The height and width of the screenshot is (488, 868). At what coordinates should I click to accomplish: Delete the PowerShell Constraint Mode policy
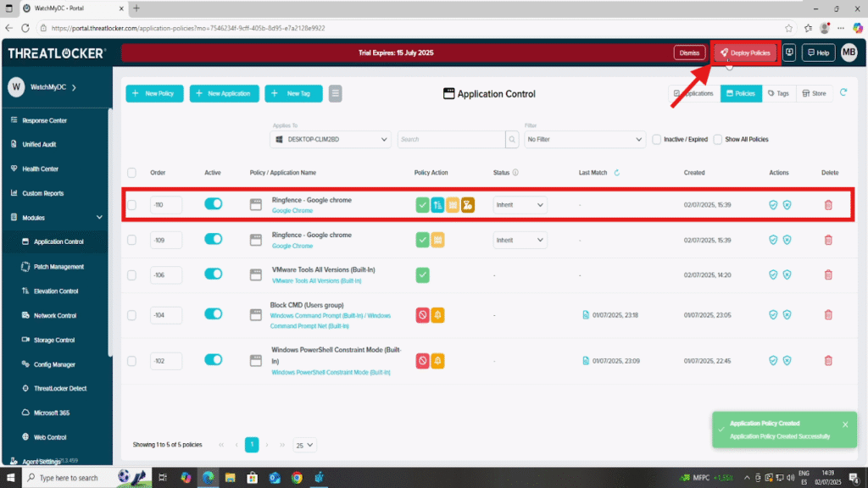(828, 361)
